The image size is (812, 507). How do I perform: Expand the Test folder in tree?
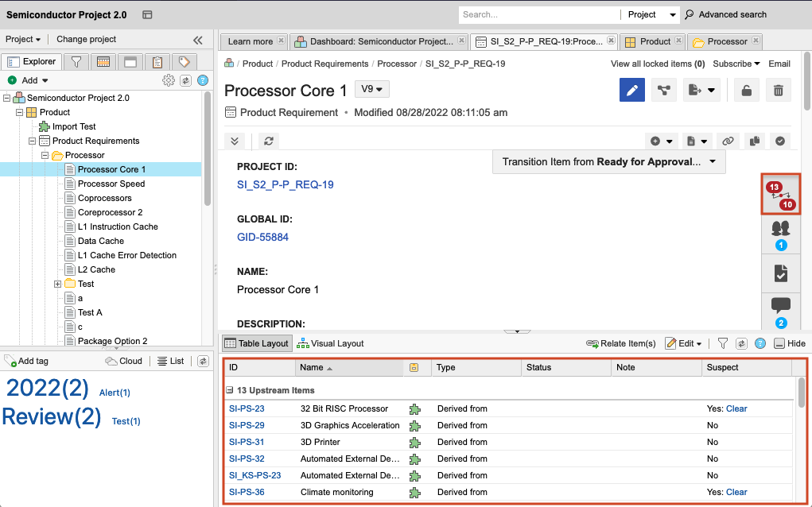[x=58, y=284]
